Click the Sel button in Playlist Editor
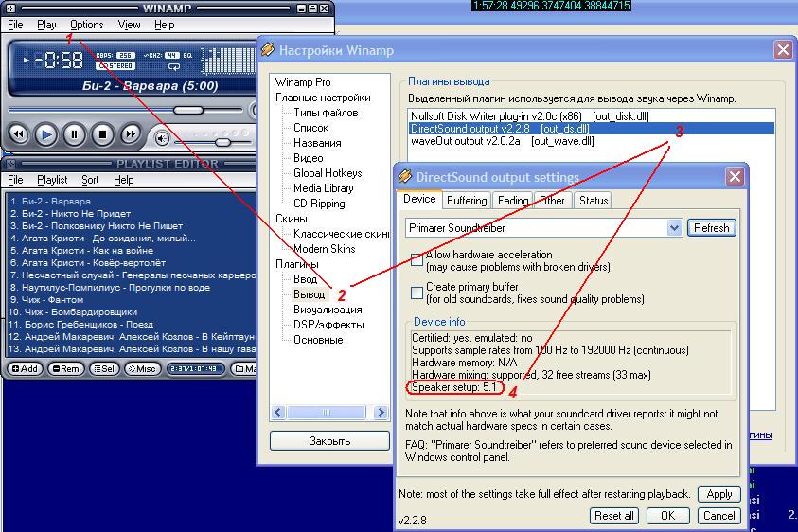 (104, 368)
